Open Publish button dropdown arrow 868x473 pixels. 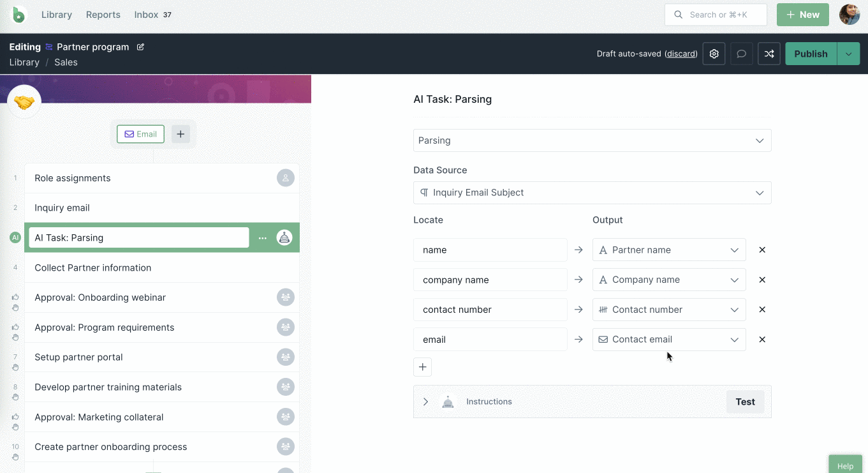pyautogui.click(x=848, y=54)
